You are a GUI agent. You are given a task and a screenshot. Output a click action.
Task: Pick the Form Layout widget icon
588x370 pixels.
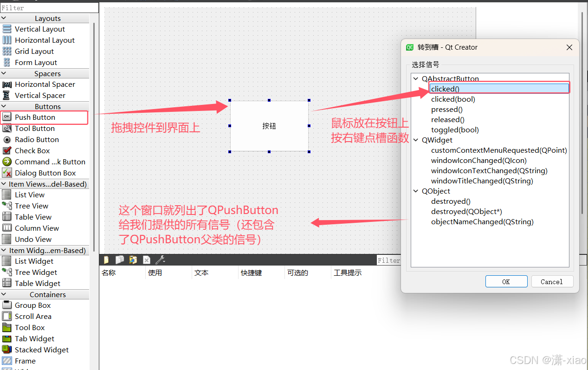7,62
